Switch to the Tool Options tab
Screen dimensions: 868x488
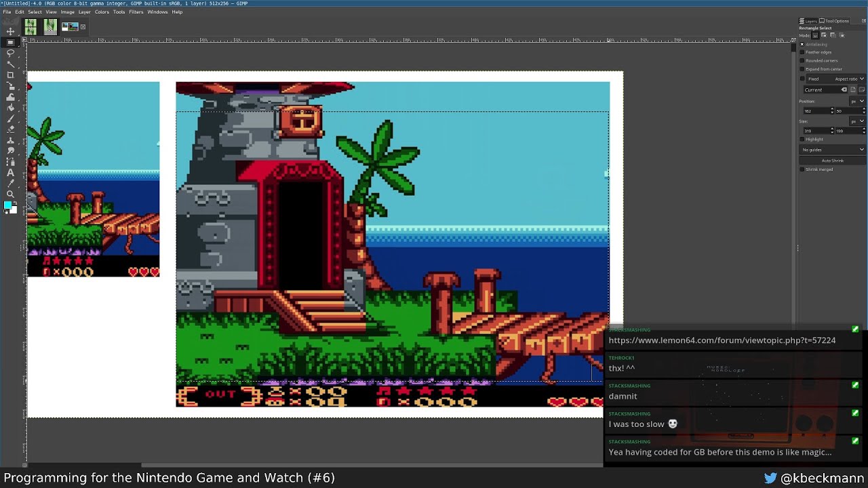834,21
